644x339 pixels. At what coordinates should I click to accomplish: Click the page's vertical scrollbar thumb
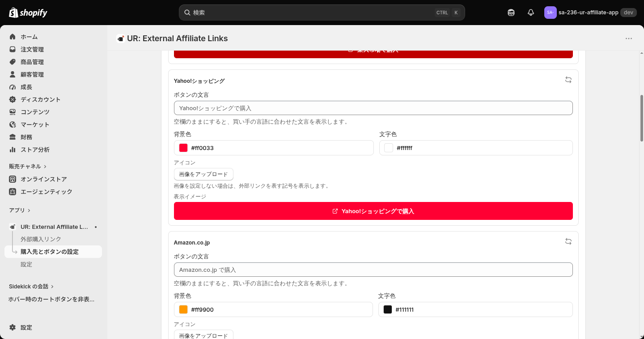tap(642, 118)
